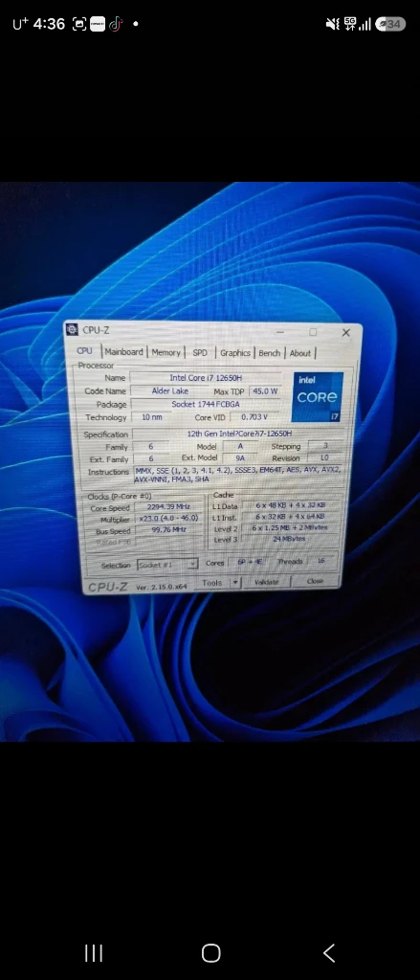This screenshot has height=980, width=420.
Task: Tap Android back button
Action: [x=329, y=953]
